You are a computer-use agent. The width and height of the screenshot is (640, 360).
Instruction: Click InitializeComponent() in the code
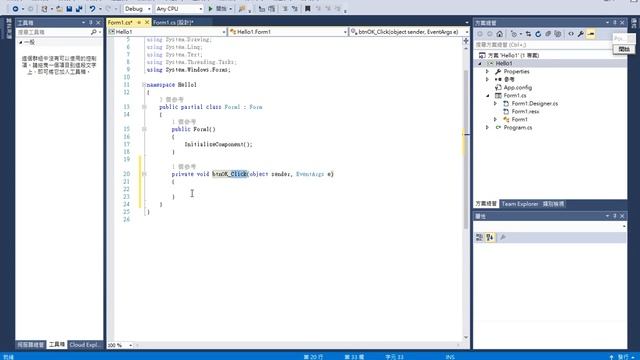tap(218, 144)
